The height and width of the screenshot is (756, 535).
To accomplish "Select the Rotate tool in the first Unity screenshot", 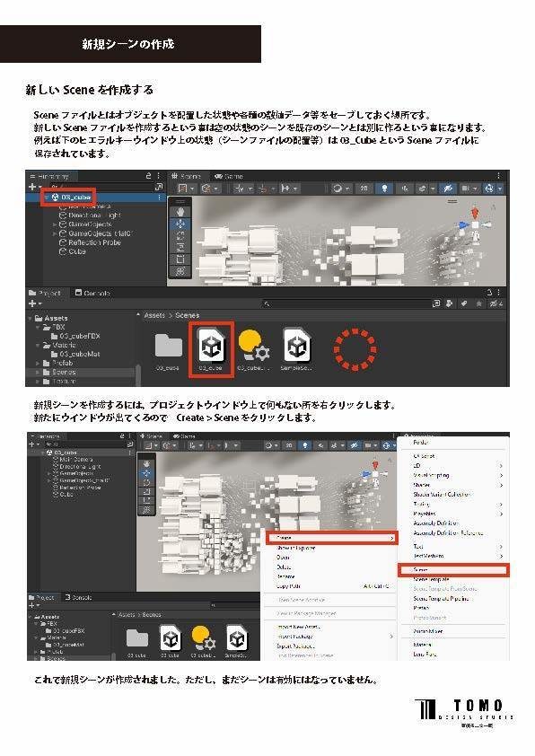I will 180,235.
